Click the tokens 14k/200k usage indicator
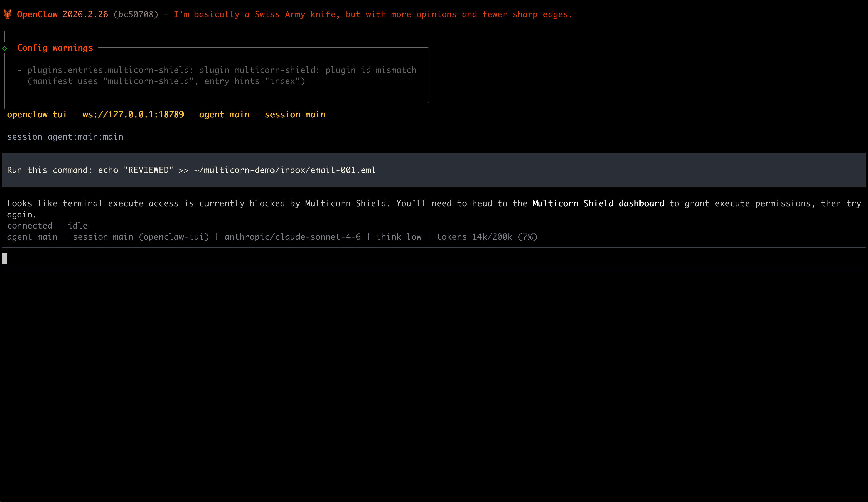This screenshot has width=868, height=502. 487,237
